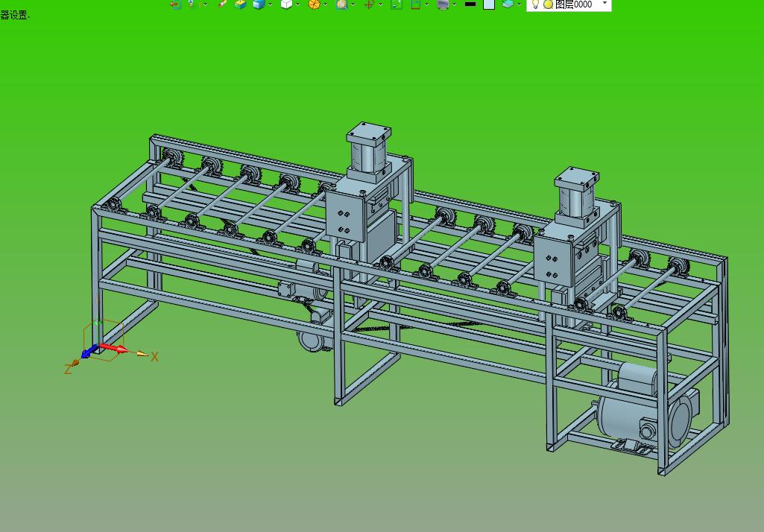
Task: Expand arrow next to magnifier zoom icon
Action: click(353, 4)
